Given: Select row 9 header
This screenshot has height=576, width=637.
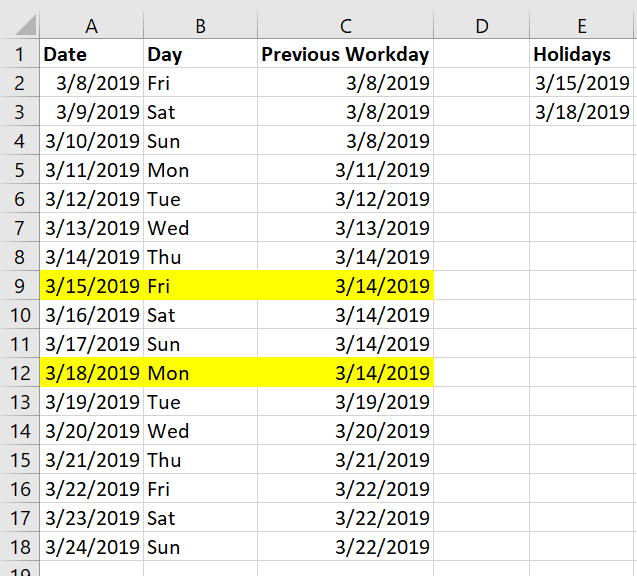Looking at the screenshot, I should click(x=20, y=286).
